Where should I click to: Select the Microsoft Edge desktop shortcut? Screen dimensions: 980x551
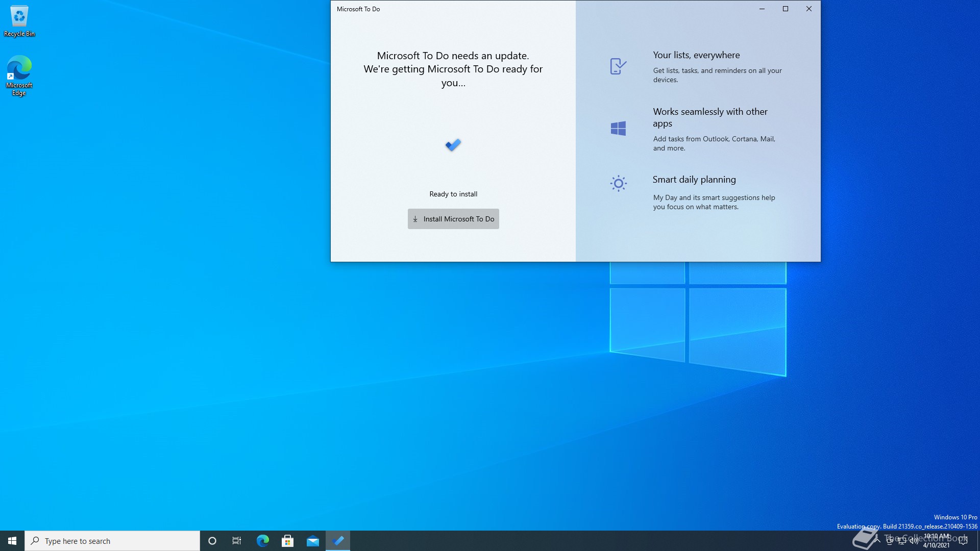pyautogui.click(x=19, y=76)
